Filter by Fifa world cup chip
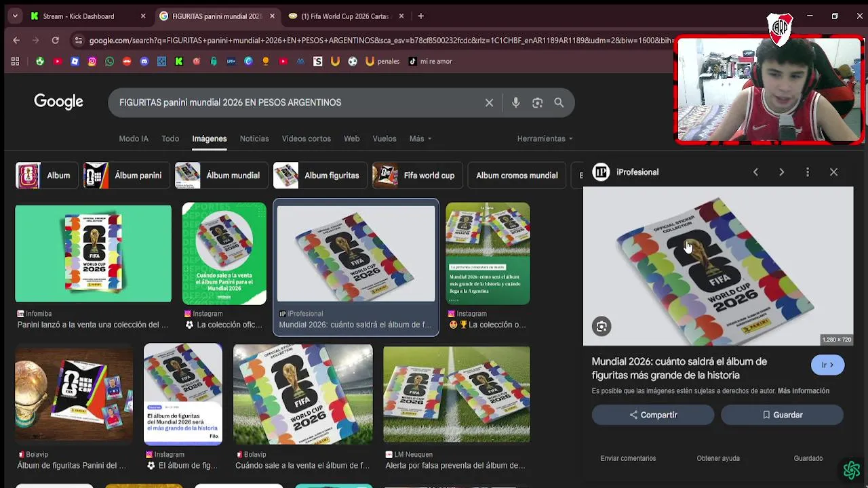The width and height of the screenshot is (868, 488). click(417, 176)
